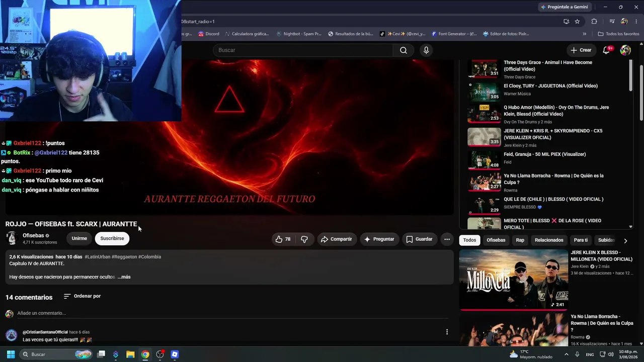This screenshot has width=644, height=362.
Task: Open the Todos los favoritos folder
Action: click(618, 34)
